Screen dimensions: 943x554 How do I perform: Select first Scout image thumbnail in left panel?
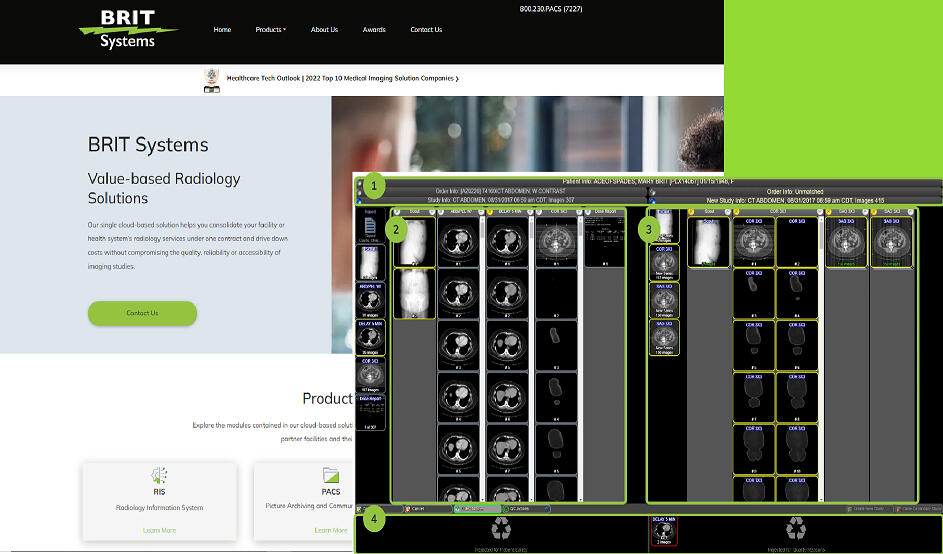pyautogui.click(x=414, y=243)
